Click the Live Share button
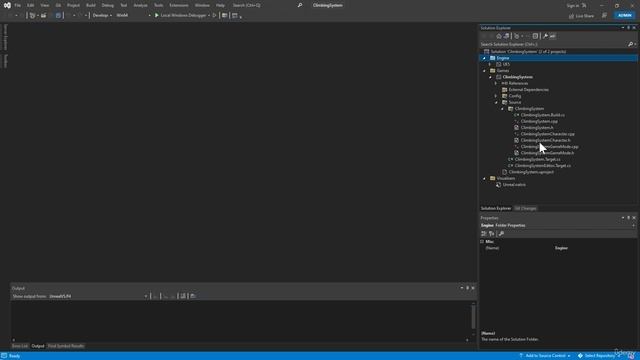 (x=582, y=16)
